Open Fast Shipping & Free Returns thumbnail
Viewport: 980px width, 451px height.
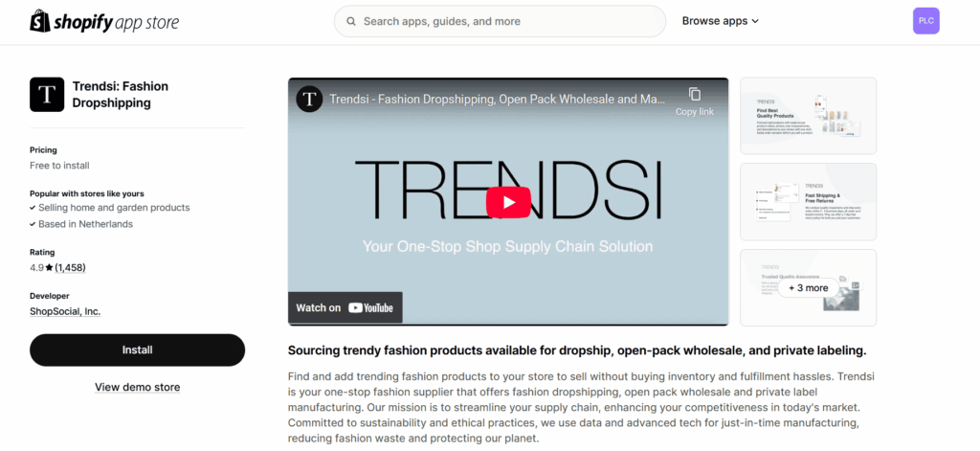point(808,202)
